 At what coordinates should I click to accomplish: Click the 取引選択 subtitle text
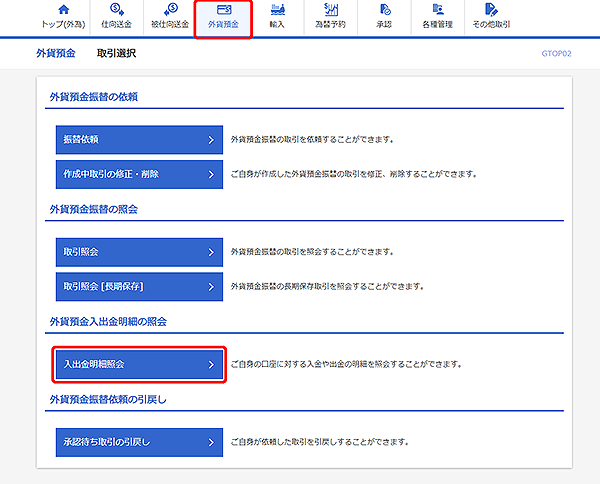point(116,53)
